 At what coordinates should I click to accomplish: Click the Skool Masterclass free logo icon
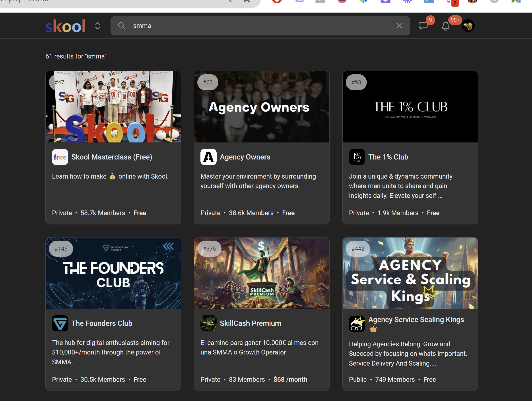pyautogui.click(x=60, y=157)
